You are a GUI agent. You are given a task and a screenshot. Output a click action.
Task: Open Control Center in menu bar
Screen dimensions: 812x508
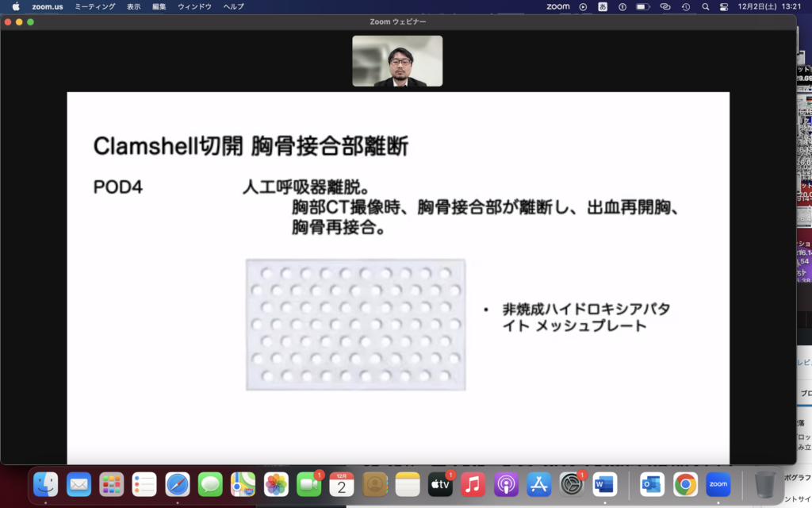click(x=723, y=6)
